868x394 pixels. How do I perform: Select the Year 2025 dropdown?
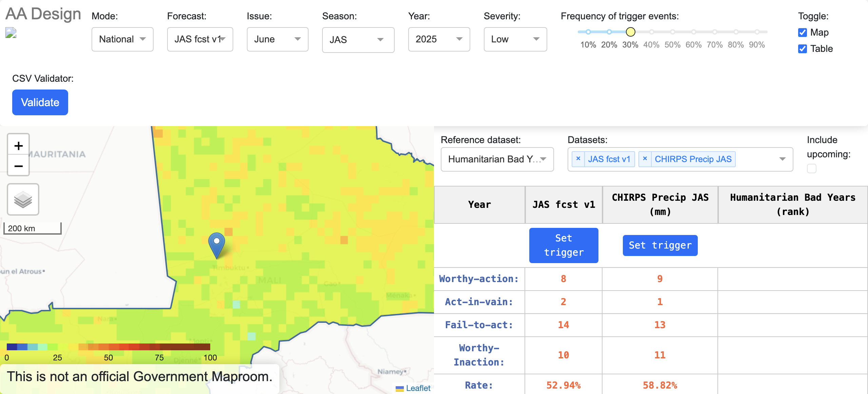point(439,39)
